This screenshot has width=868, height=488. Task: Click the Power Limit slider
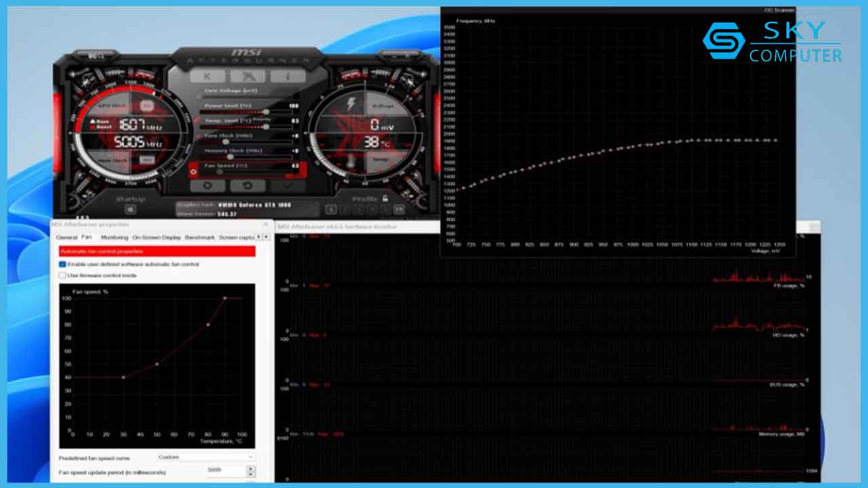click(x=245, y=112)
